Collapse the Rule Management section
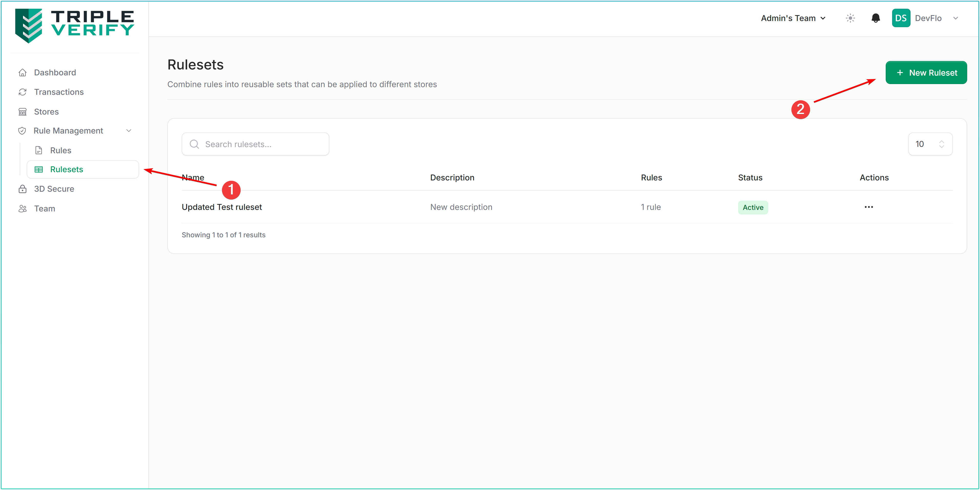Screen dimensions: 980x490 click(x=129, y=131)
